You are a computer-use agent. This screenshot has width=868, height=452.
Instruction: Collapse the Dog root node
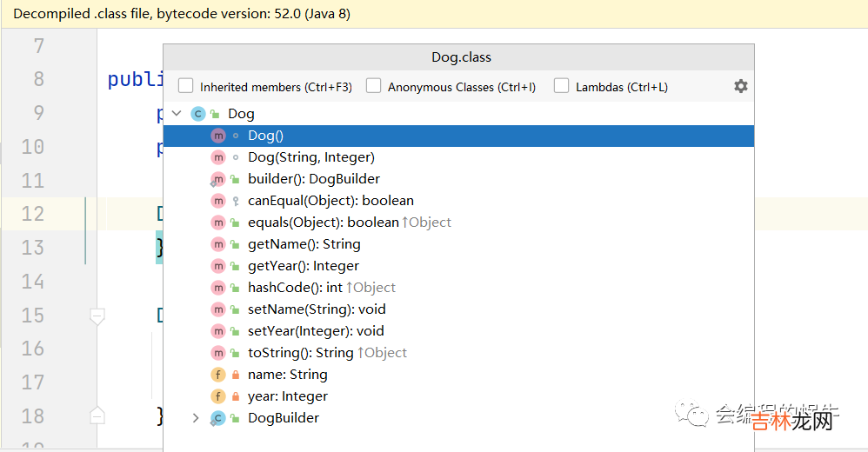click(x=177, y=114)
